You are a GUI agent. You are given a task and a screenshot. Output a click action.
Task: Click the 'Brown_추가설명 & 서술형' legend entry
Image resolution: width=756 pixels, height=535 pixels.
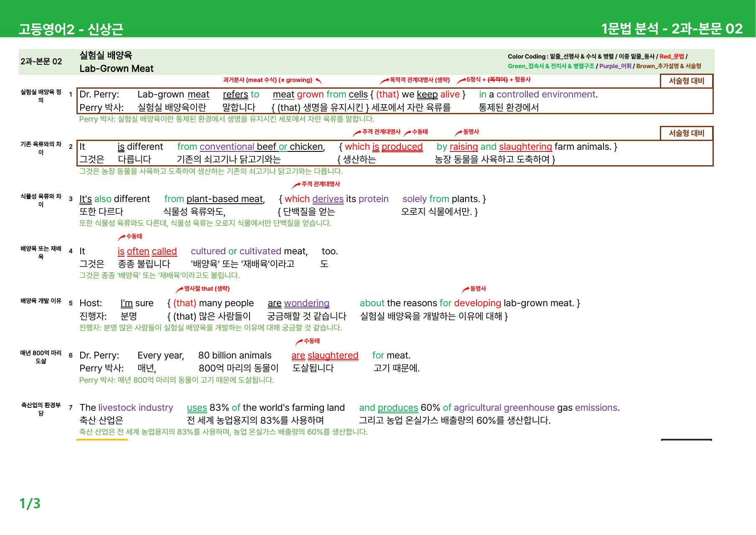point(669,66)
